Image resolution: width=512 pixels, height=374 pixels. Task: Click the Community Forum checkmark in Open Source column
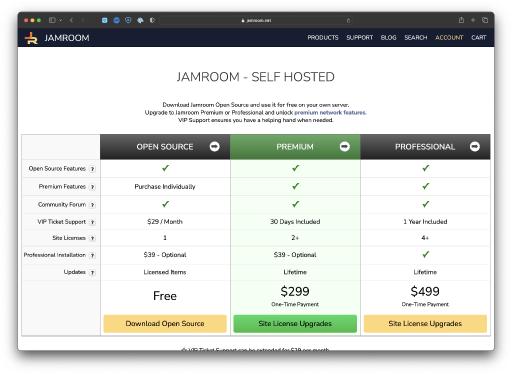pos(165,204)
